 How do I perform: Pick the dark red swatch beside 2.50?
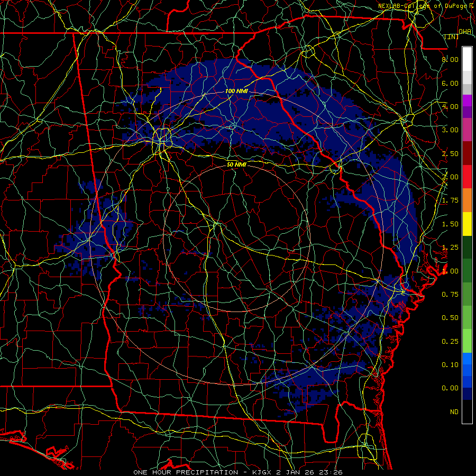467,153
